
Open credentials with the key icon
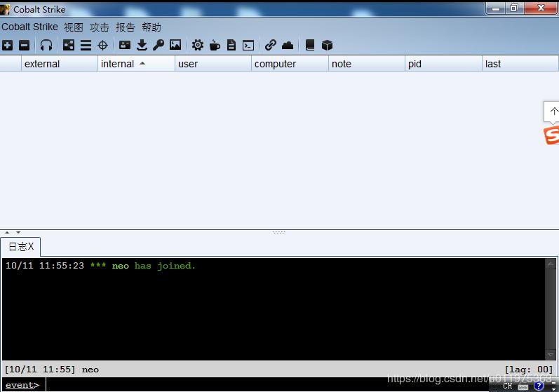tap(159, 45)
